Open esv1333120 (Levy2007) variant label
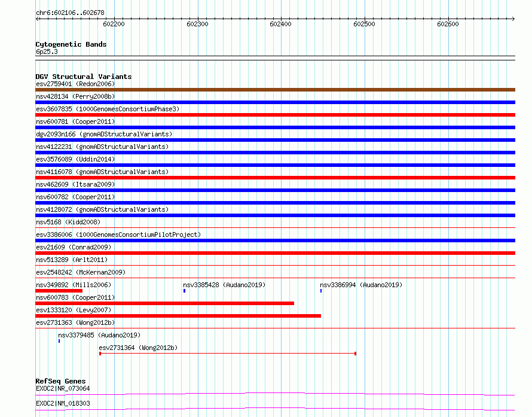The height and width of the screenshot is (417, 532). click(74, 310)
